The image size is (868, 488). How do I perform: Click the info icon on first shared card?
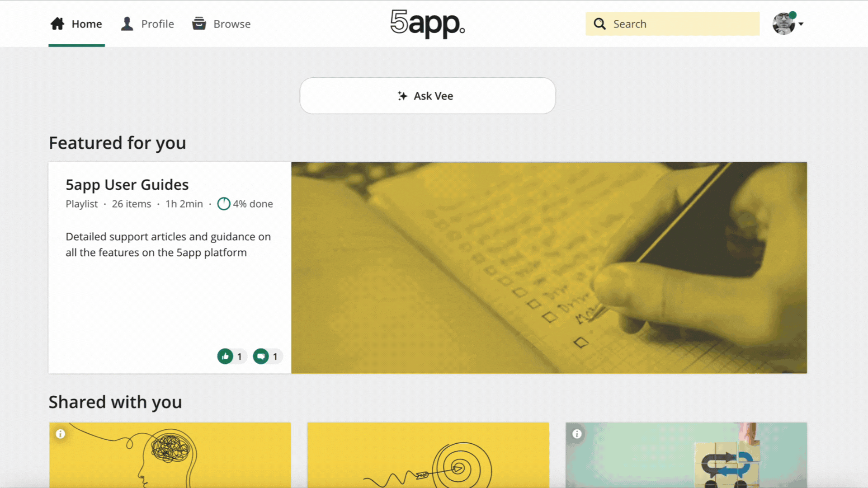[x=60, y=434]
